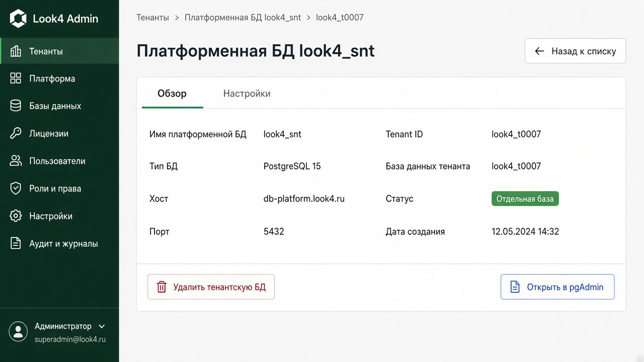This screenshot has width=644, height=362.
Task: Open Аудит и журналы section
Action: pyautogui.click(x=59, y=244)
